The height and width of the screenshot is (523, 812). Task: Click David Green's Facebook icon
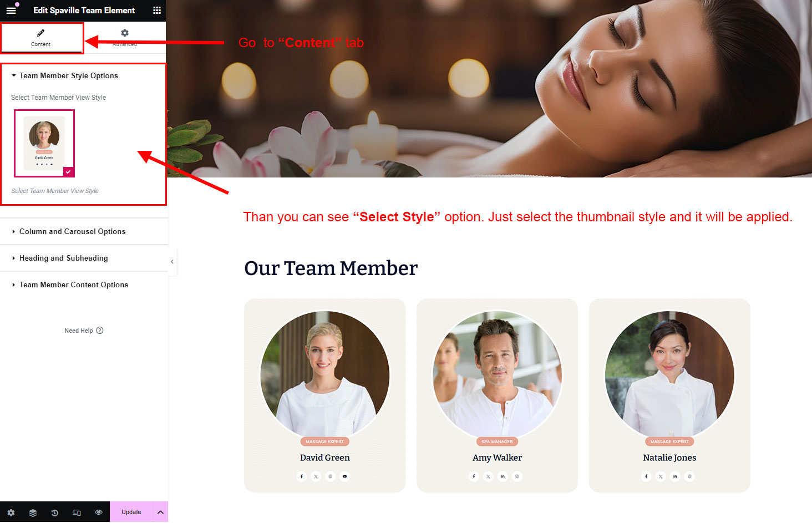click(x=302, y=476)
